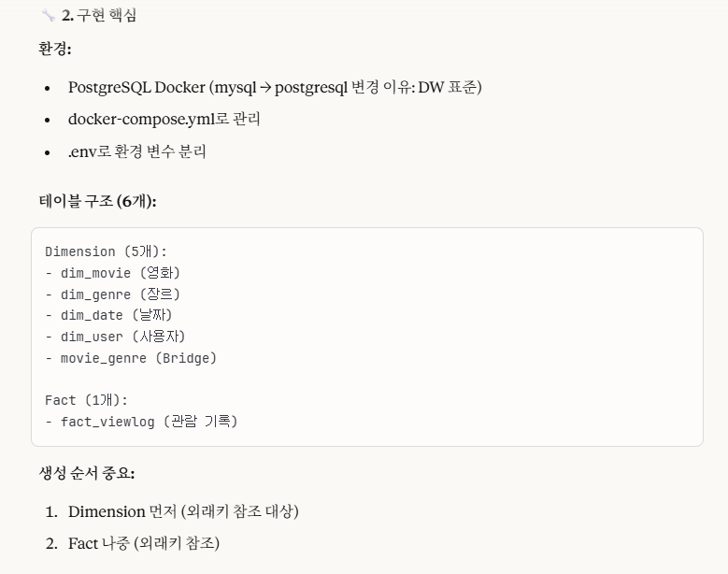Click the docker-compose.yml bullet item
This screenshot has height=574, width=728.
[x=164, y=120]
